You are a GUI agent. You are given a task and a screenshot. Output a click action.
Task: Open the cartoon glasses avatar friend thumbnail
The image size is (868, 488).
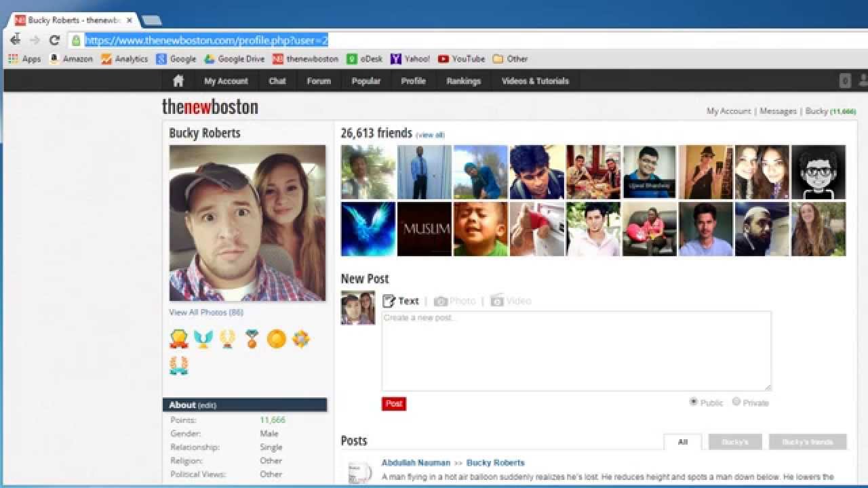[x=818, y=172]
